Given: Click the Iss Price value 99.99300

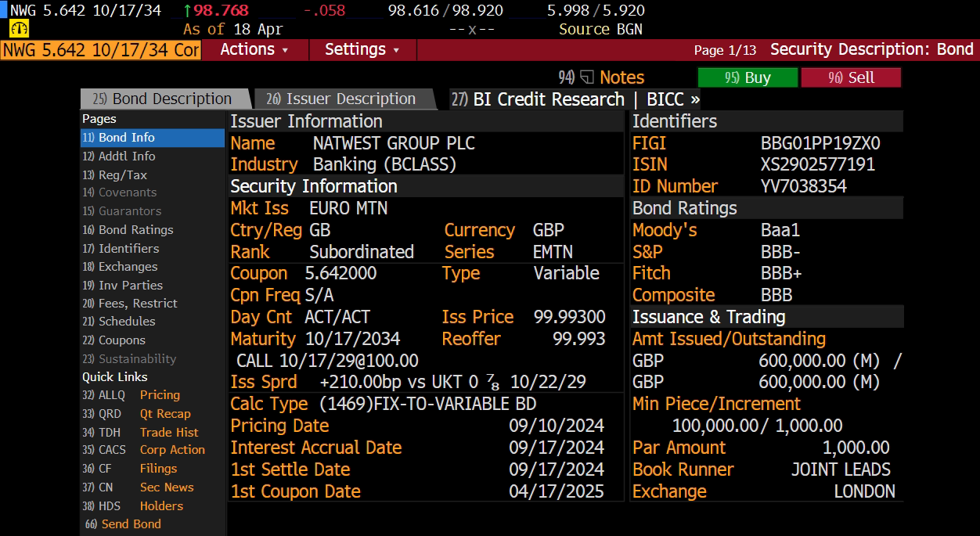Looking at the screenshot, I should click(x=569, y=317).
